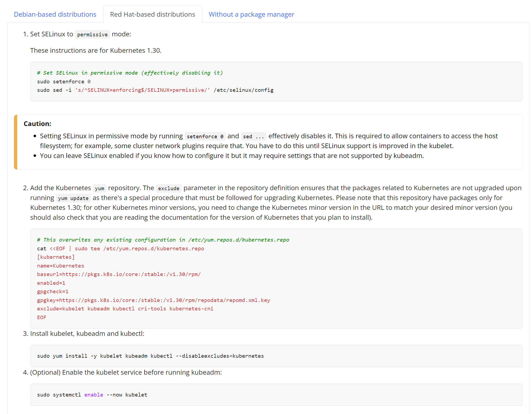Select Red Hat-based distributions tab
This screenshot has height=414, width=532.
tap(152, 14)
